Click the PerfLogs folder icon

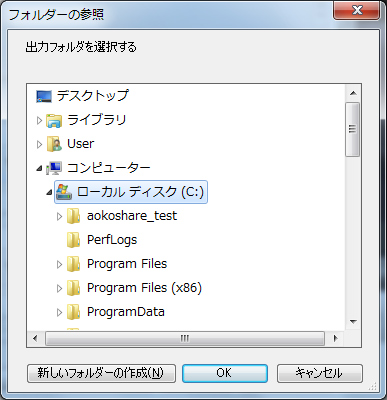point(73,240)
